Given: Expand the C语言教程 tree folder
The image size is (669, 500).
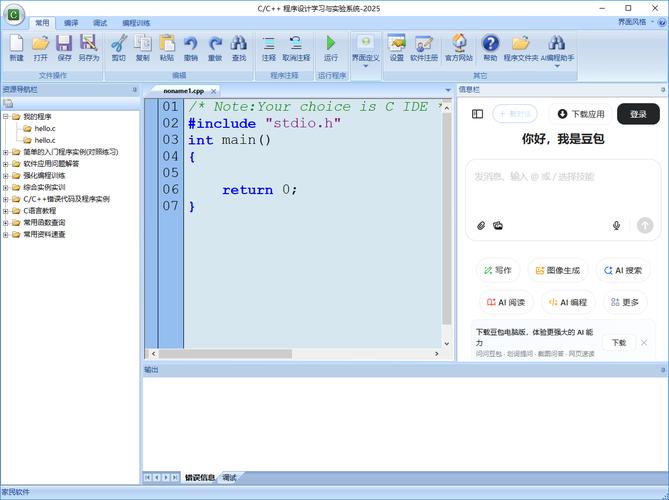Looking at the screenshot, I should [x=5, y=211].
